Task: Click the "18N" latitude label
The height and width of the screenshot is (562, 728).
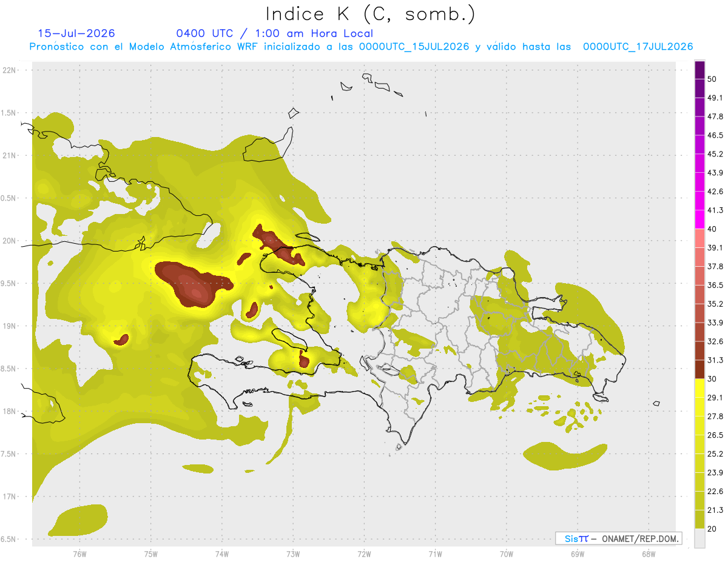Action: coord(9,411)
